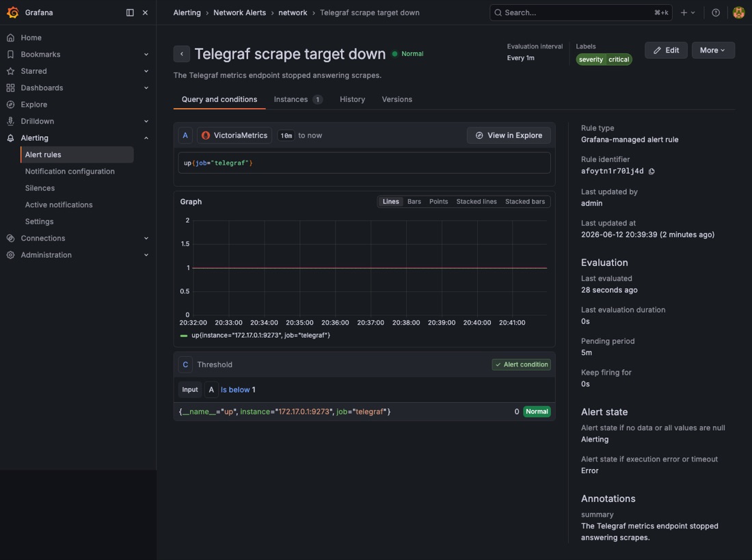Screen dimensions: 752x560
Task: Open Notification configuration page
Action: pos(70,172)
